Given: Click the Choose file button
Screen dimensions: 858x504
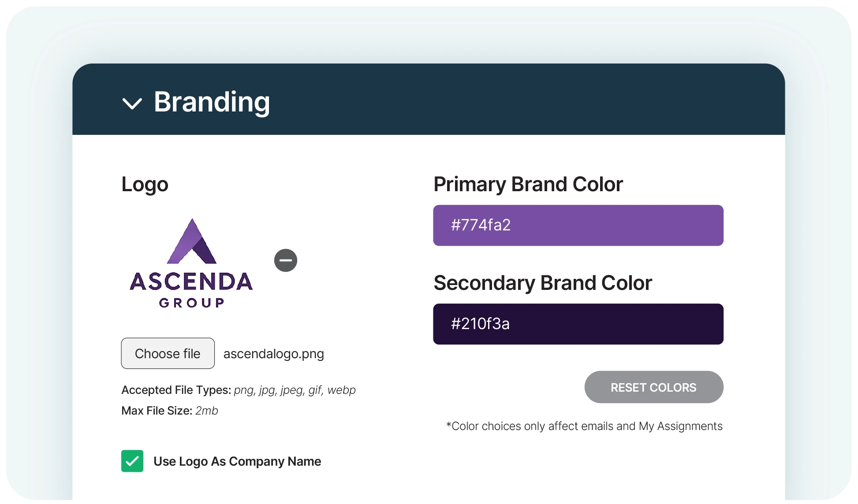Looking at the screenshot, I should click(168, 353).
